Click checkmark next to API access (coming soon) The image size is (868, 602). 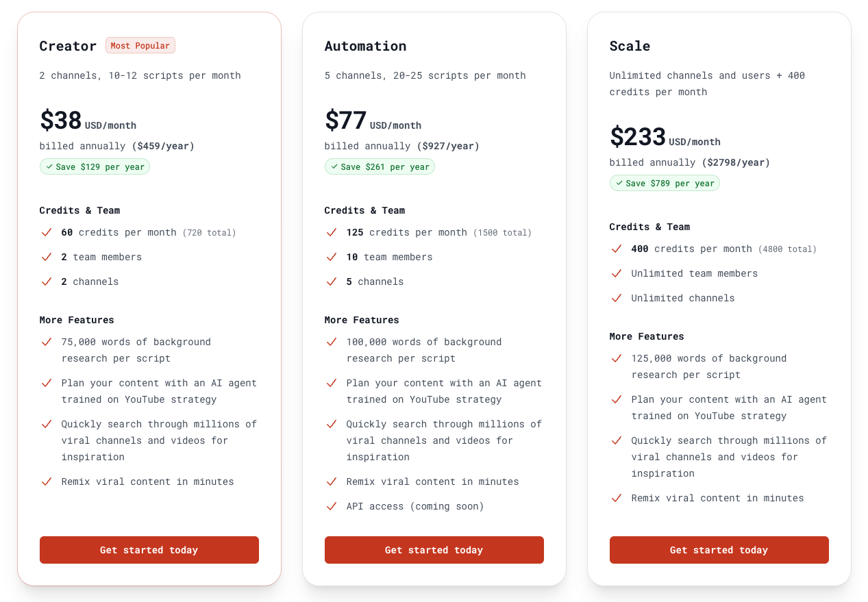pyautogui.click(x=332, y=507)
